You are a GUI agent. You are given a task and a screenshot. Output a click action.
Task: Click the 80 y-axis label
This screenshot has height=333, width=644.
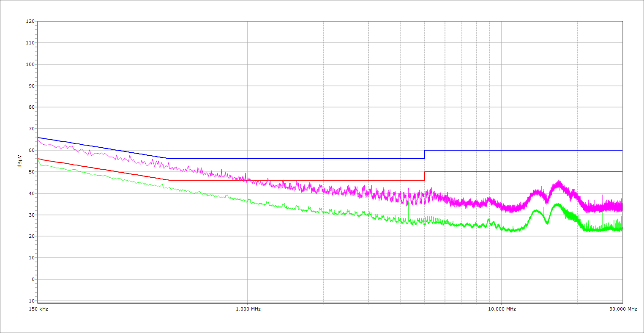click(x=31, y=107)
